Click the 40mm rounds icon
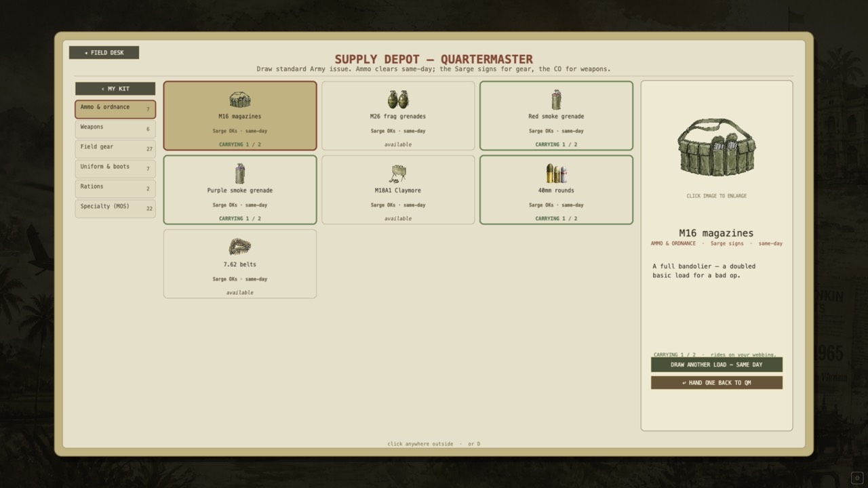Viewport: 868px width, 488px height. (556, 174)
